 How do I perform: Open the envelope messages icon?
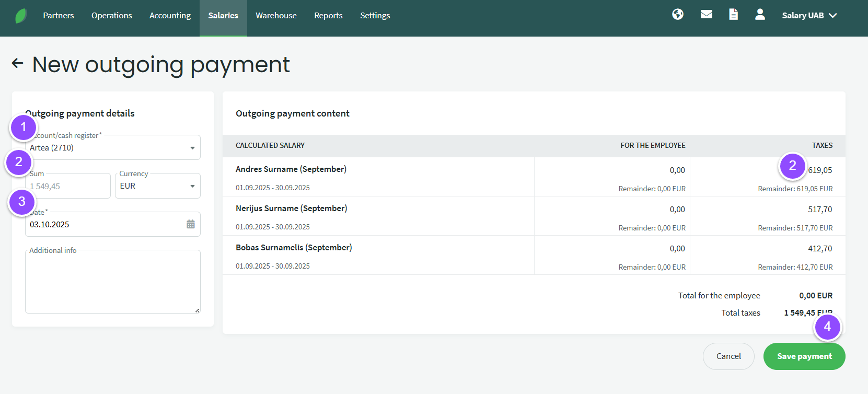click(x=707, y=15)
